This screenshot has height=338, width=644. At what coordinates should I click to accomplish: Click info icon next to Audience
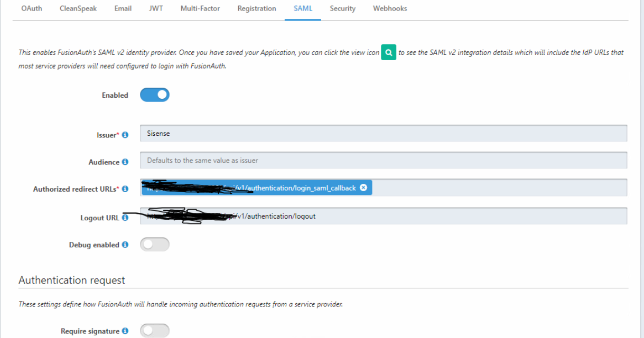coord(125,162)
